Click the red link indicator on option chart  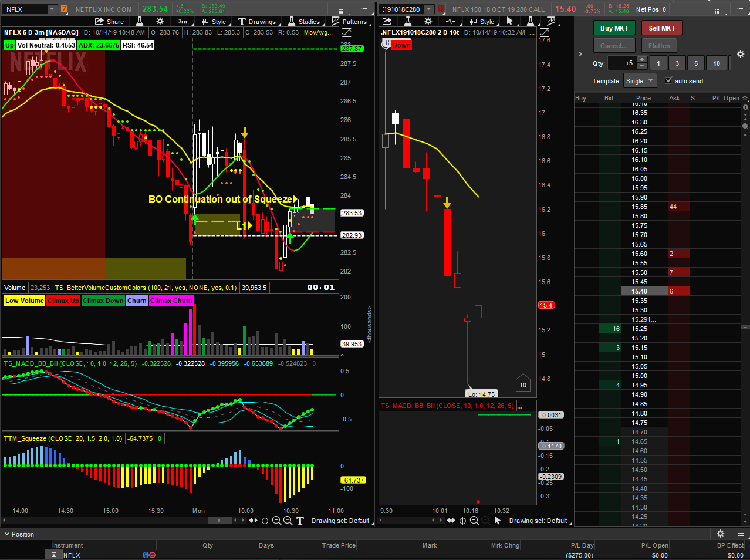(441, 9)
